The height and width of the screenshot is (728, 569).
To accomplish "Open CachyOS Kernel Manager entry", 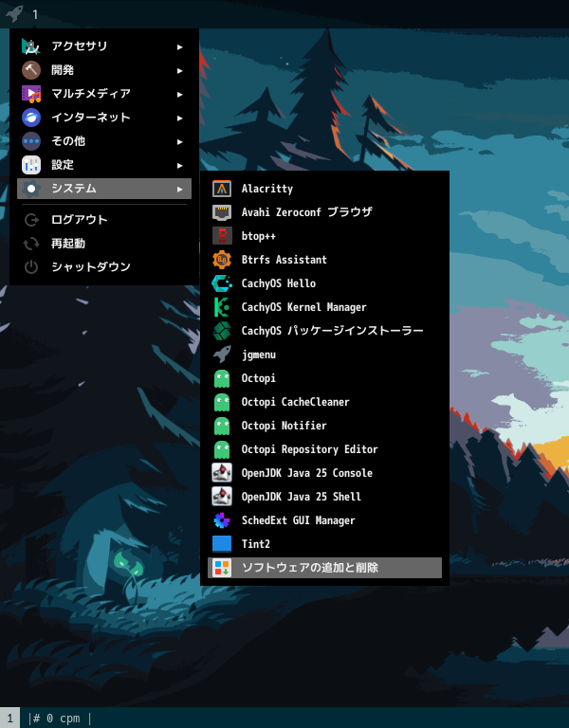I will coord(324,307).
